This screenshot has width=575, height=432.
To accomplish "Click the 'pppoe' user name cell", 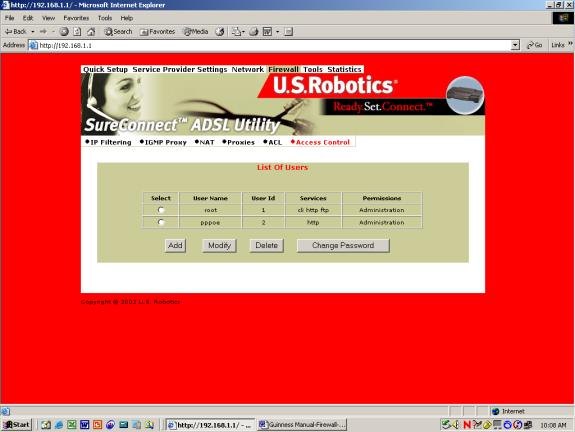I will [x=210, y=223].
